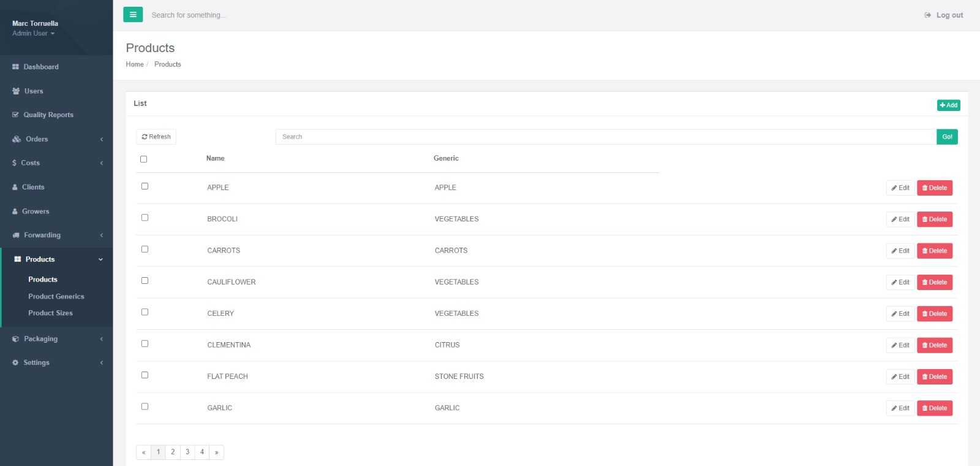Click the Generic column header
Screen dimensions: 980x466
coord(446,158)
